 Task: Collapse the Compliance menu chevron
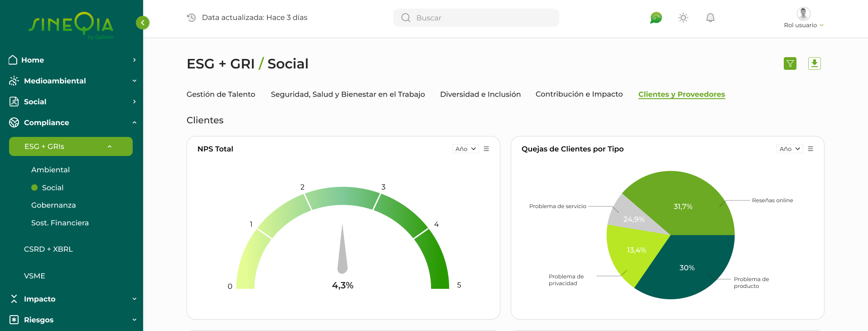point(134,122)
